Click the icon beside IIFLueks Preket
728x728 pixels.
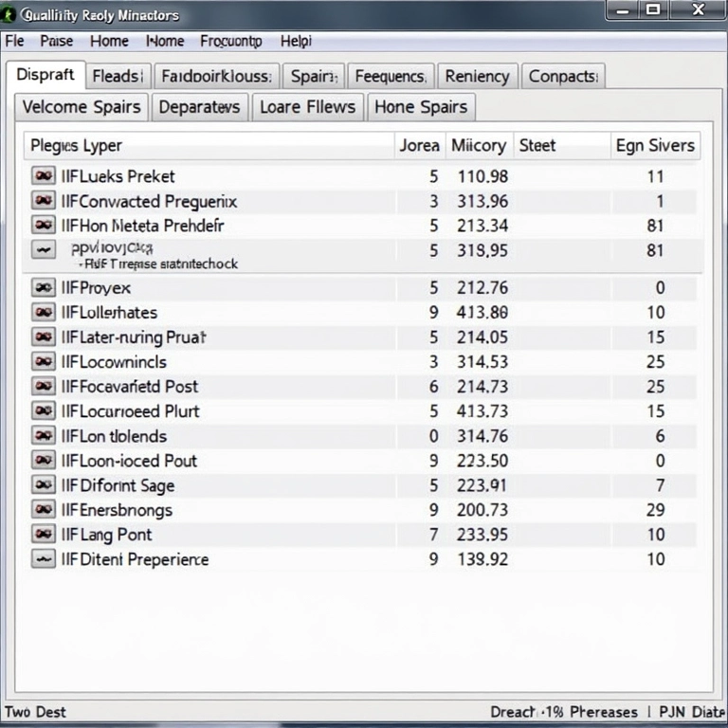tap(43, 175)
